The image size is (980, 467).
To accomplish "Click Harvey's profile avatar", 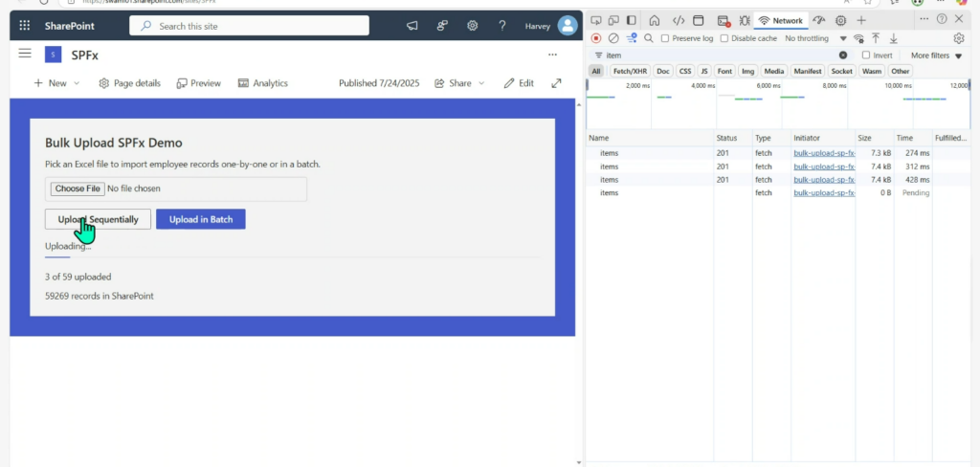I will (568, 26).
